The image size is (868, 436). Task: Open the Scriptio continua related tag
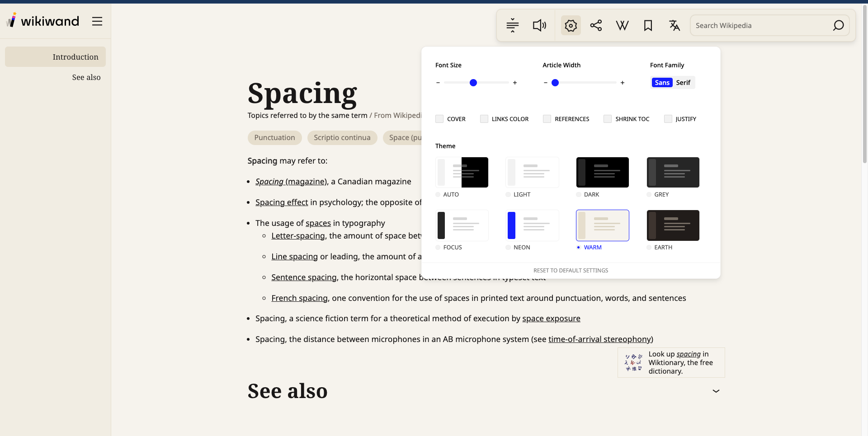342,137
